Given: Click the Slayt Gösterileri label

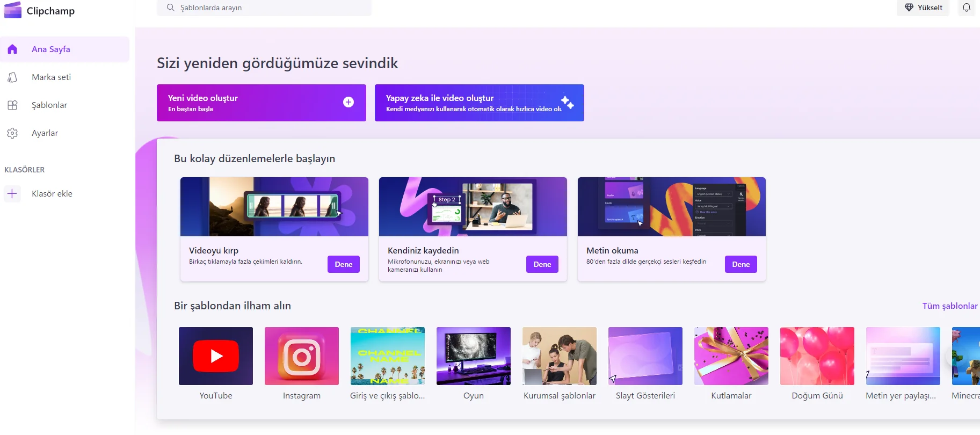Looking at the screenshot, I should (645, 396).
